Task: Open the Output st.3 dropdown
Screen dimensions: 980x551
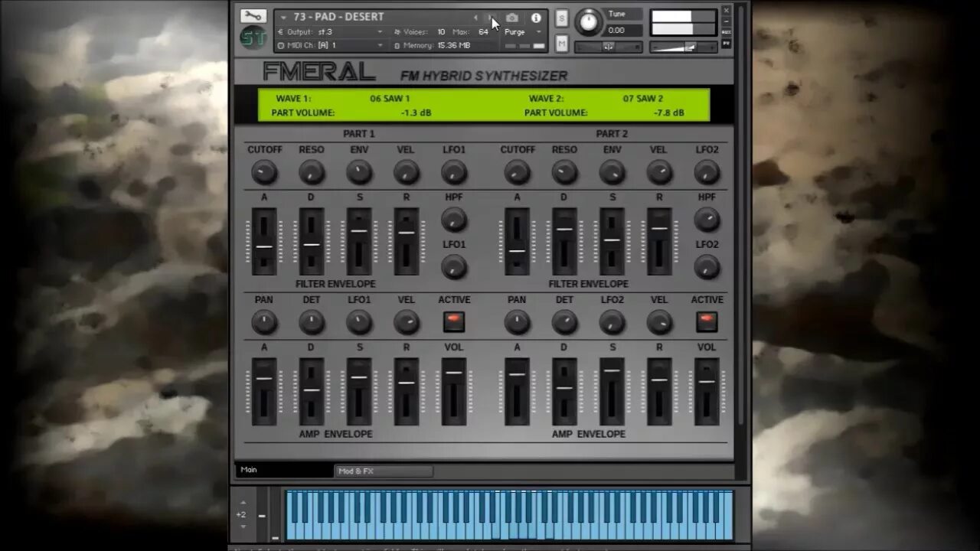Action: click(x=331, y=32)
